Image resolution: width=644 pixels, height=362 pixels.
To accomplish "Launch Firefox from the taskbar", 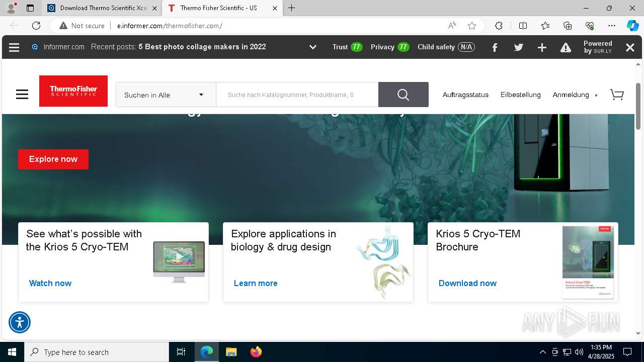I will click(256, 352).
